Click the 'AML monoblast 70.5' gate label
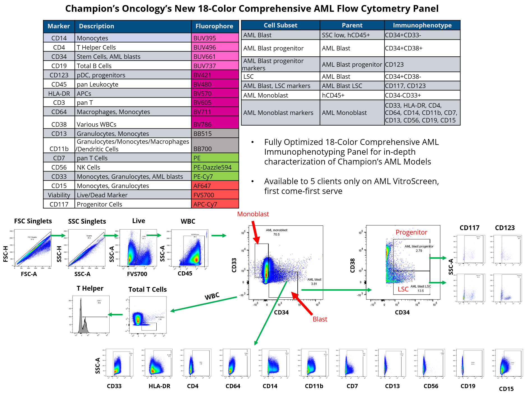This screenshot has width=532, height=396. click(x=276, y=232)
